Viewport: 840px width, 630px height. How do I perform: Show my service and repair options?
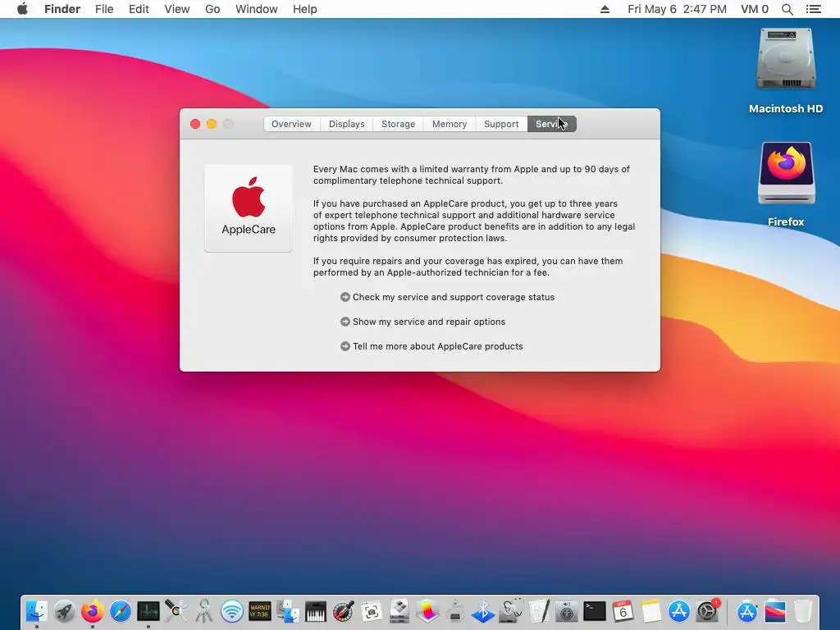point(422,322)
